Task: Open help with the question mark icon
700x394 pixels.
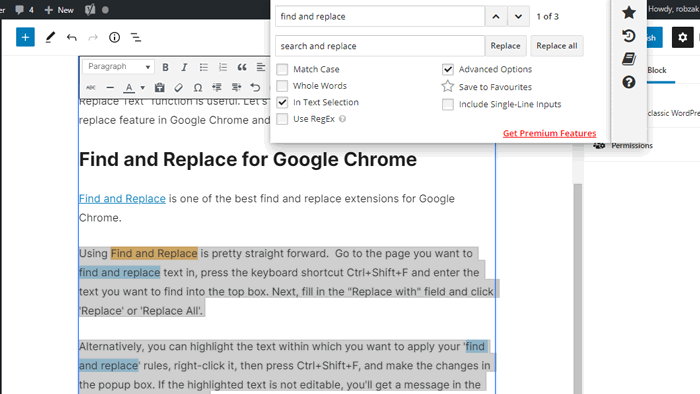Action: pos(629,82)
